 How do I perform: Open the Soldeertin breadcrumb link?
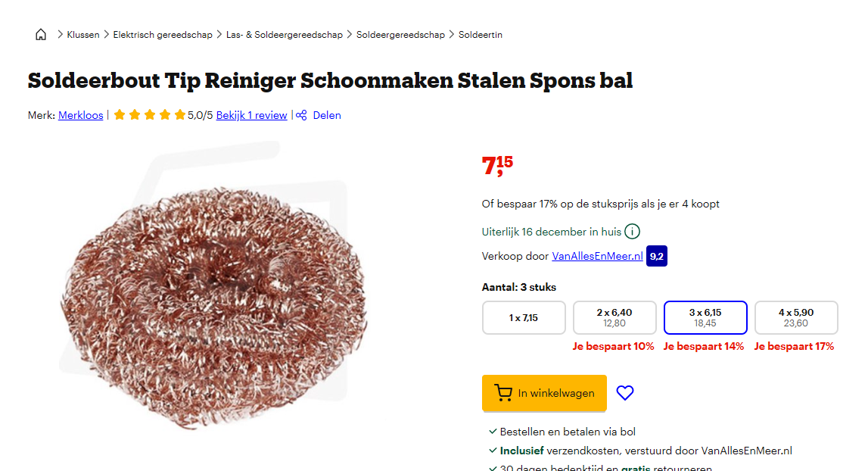[x=481, y=35]
